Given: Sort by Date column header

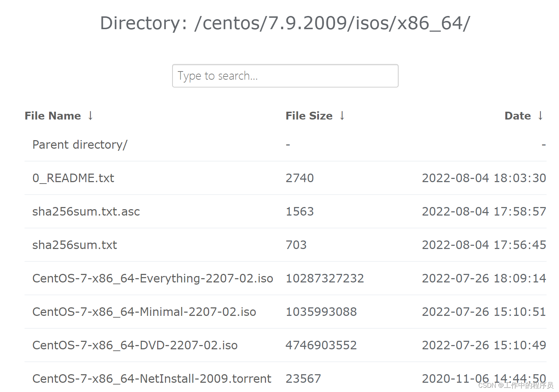Looking at the screenshot, I should [x=517, y=116].
